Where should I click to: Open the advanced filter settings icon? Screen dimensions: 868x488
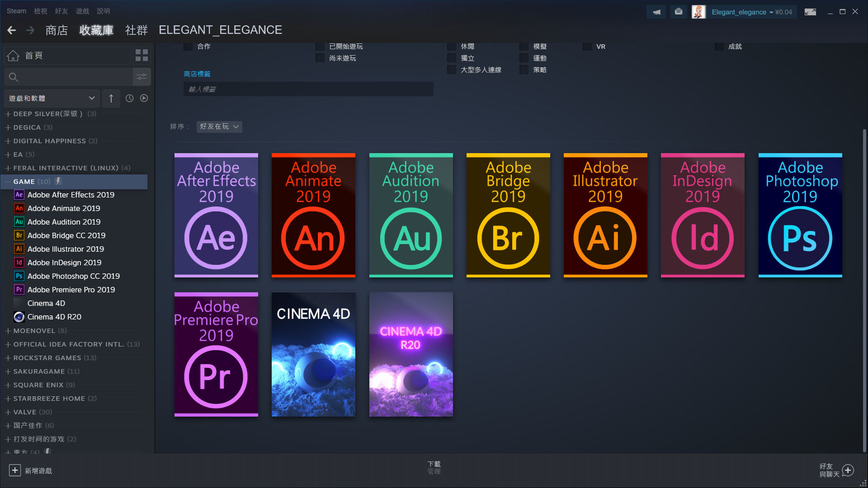tap(142, 77)
